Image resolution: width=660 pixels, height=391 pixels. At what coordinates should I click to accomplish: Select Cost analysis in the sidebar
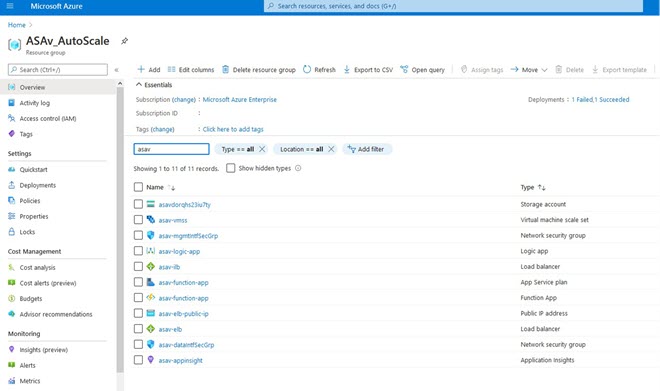[37, 267]
